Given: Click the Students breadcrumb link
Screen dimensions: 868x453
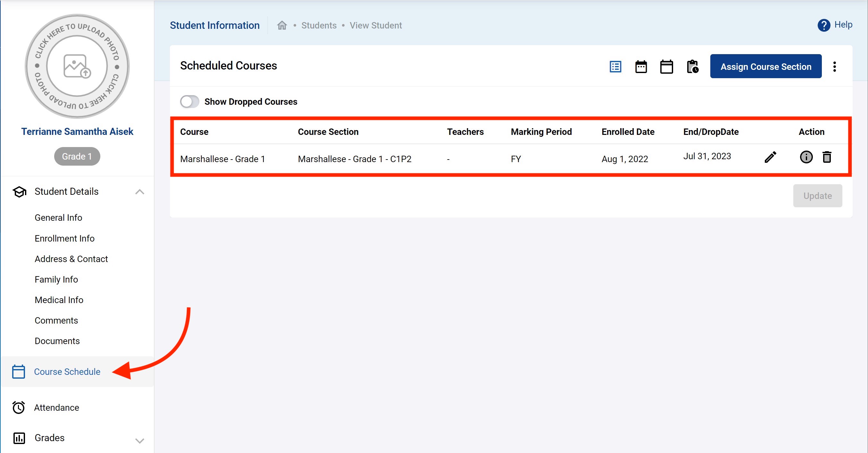Looking at the screenshot, I should pyautogui.click(x=319, y=25).
